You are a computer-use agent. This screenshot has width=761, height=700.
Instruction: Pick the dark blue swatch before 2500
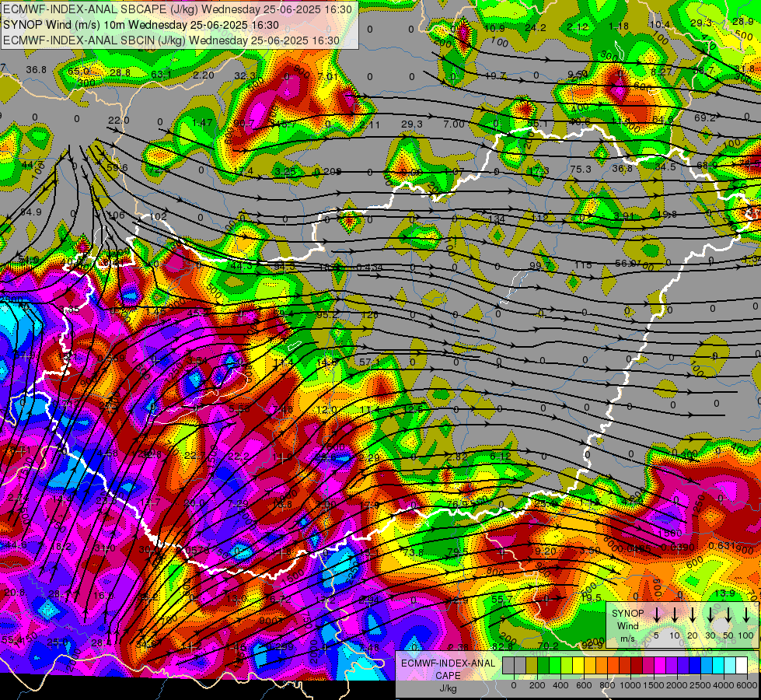(695, 666)
